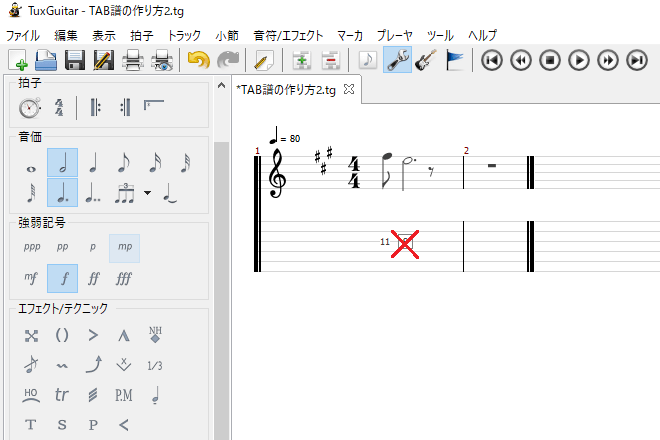Click the music note toolbar icon

coord(367,60)
